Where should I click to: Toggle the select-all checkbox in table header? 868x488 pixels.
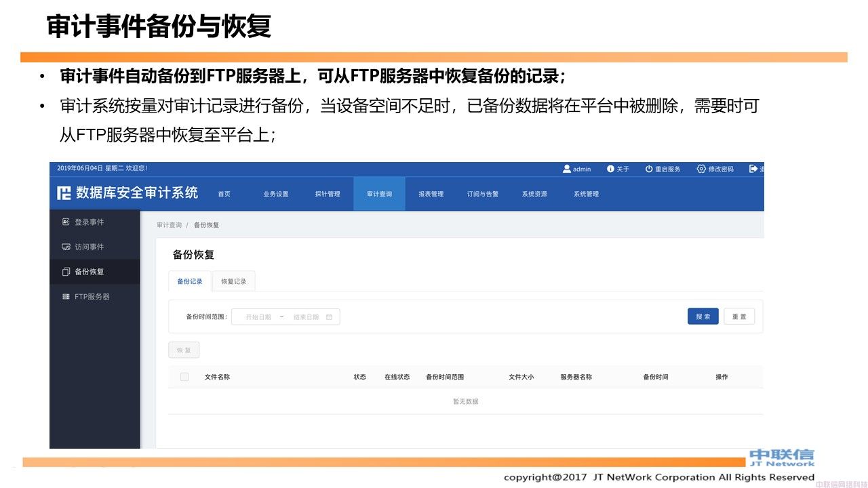184,377
